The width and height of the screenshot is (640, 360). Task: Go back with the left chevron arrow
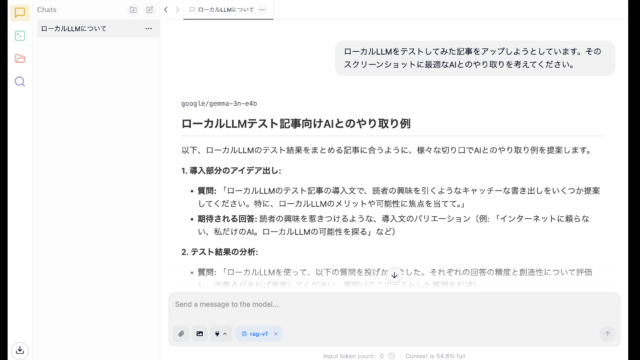click(166, 10)
